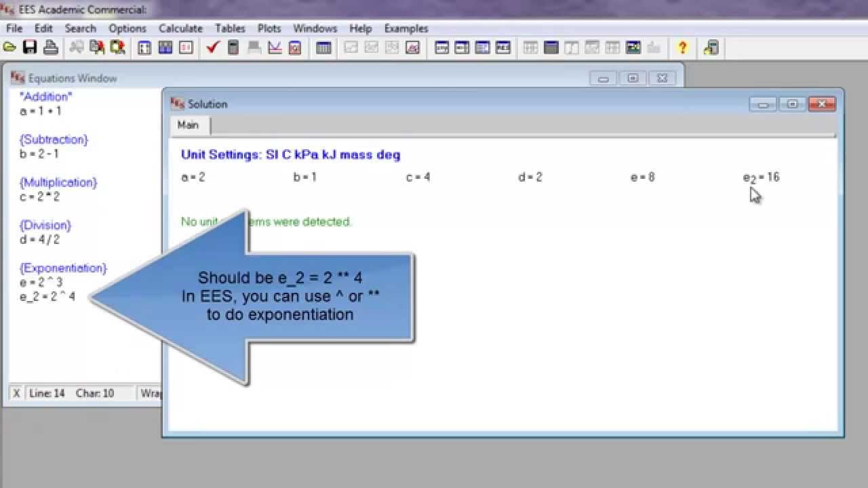Open the Help menu
The image size is (868, 488).
coord(361,28)
